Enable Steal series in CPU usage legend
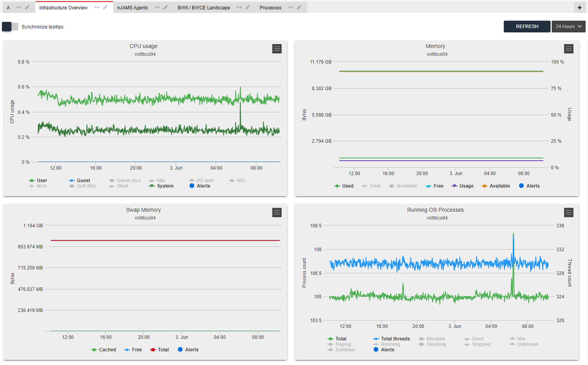Screen dimensions: 588x365 click(118, 186)
